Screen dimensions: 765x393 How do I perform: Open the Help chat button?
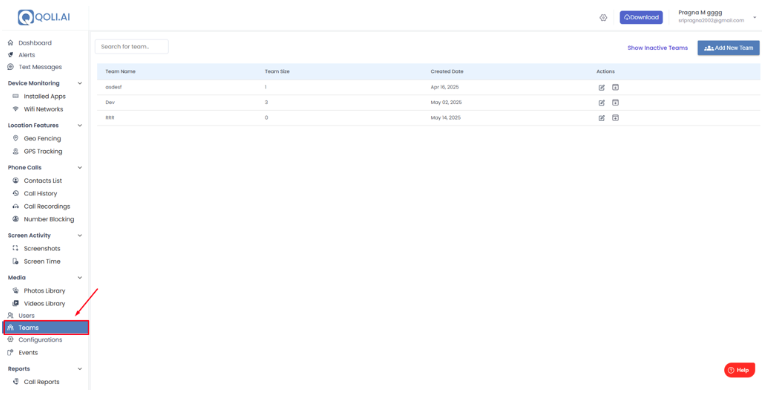pos(739,370)
